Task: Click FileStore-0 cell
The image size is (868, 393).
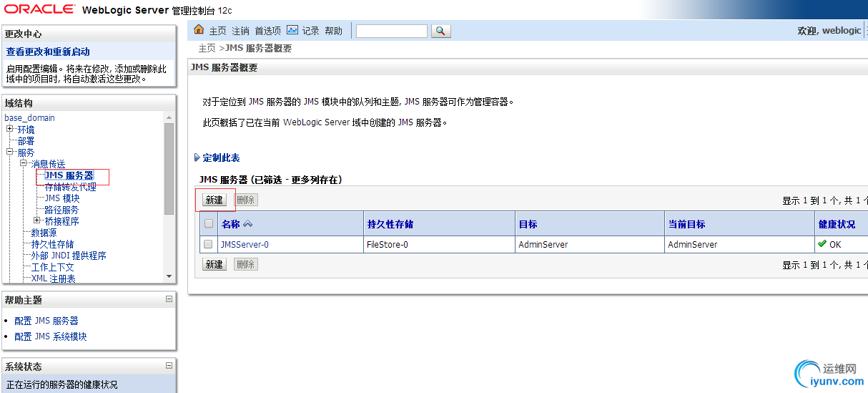Action: (388, 244)
